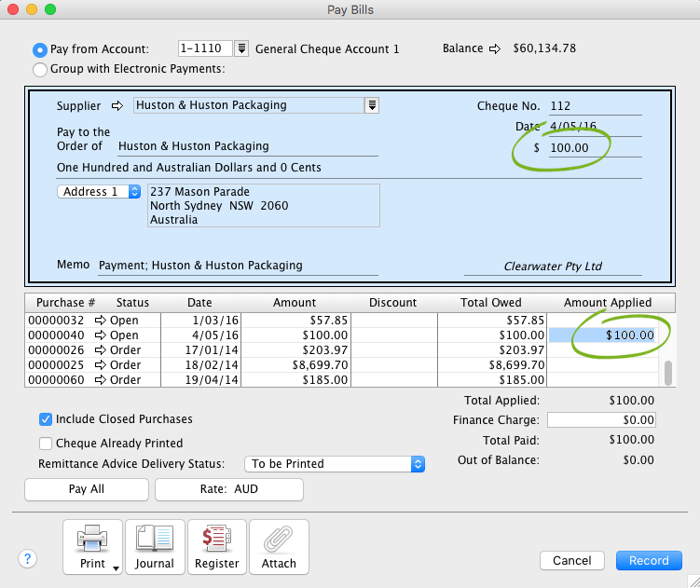
Task: Click the Record button
Action: pos(649,560)
